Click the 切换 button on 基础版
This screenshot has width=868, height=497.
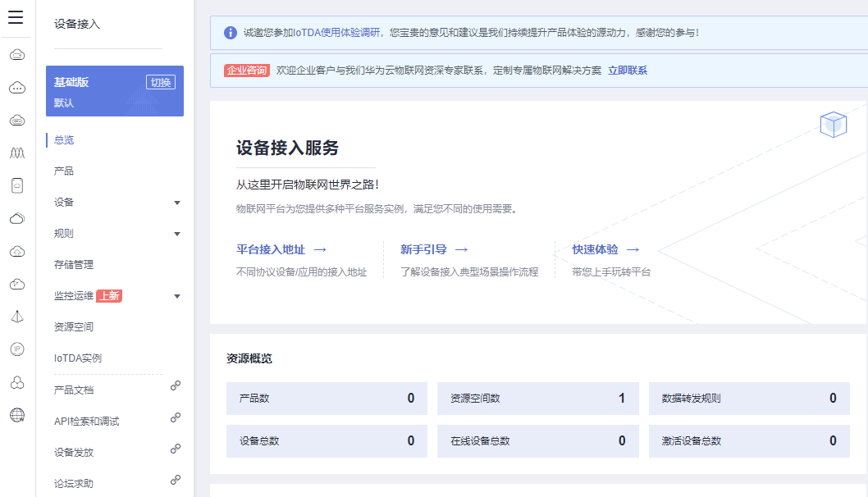coord(160,82)
